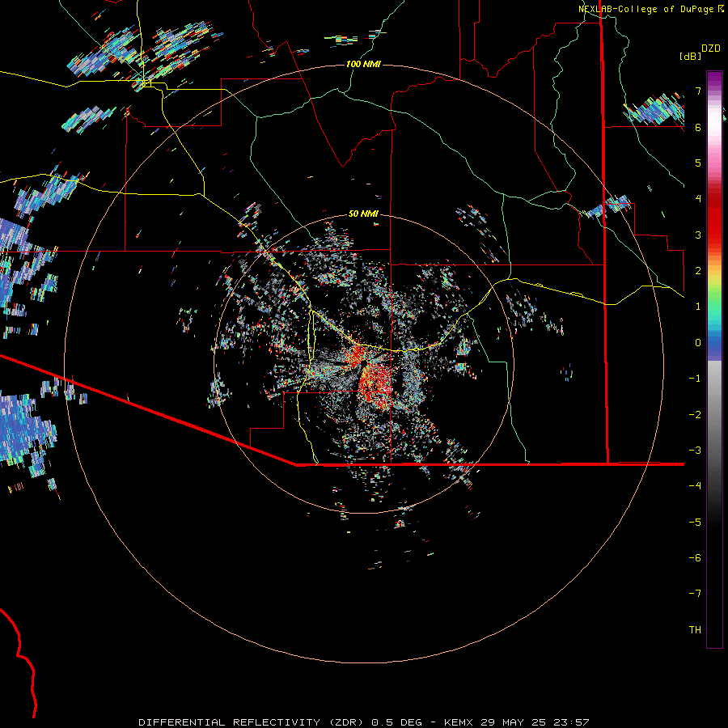Click the '-2' tick label on the color scale
The height and width of the screenshot is (728, 728).
point(695,415)
